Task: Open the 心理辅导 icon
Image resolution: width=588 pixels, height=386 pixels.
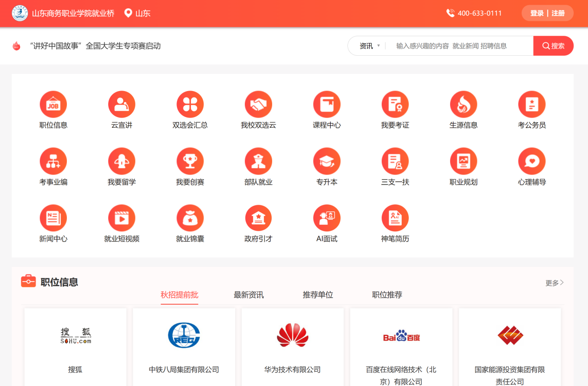Action: 531,161
